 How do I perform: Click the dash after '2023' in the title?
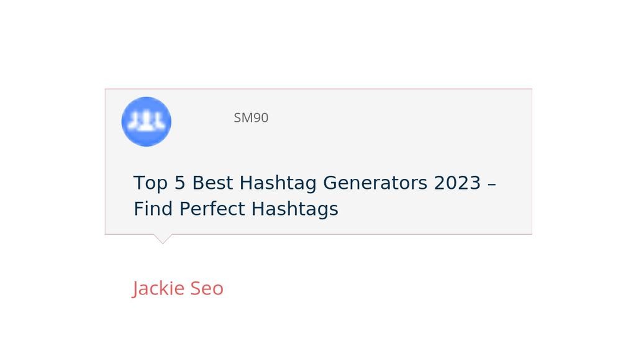pos(492,184)
